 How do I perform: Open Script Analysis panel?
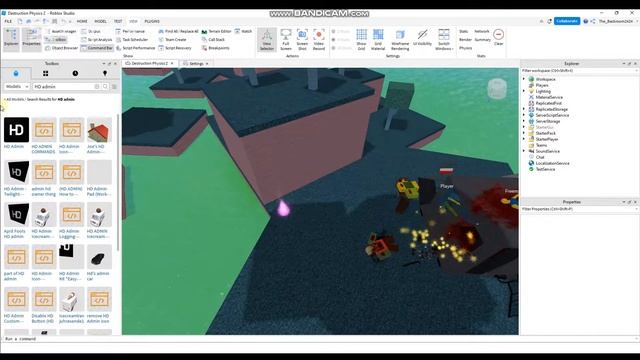point(96,40)
